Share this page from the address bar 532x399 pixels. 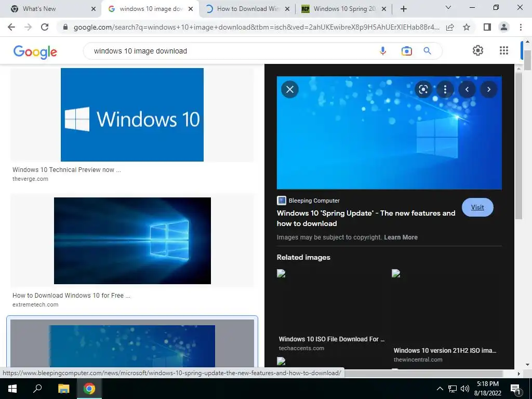[450, 27]
